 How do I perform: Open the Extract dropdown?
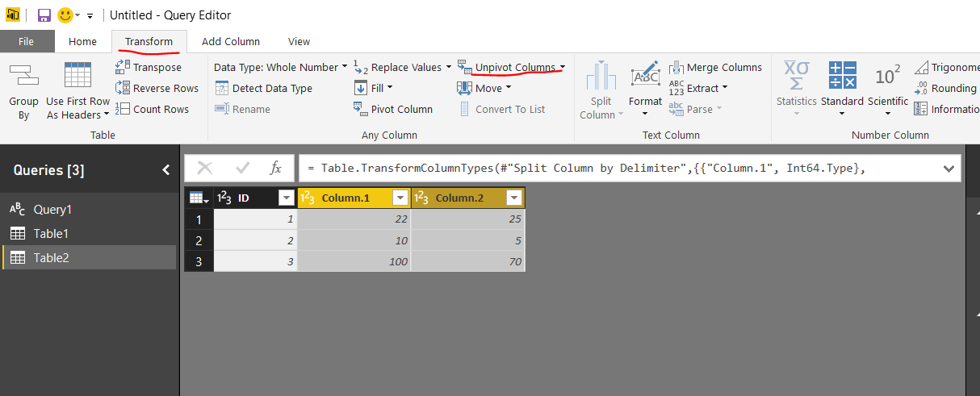(x=698, y=88)
